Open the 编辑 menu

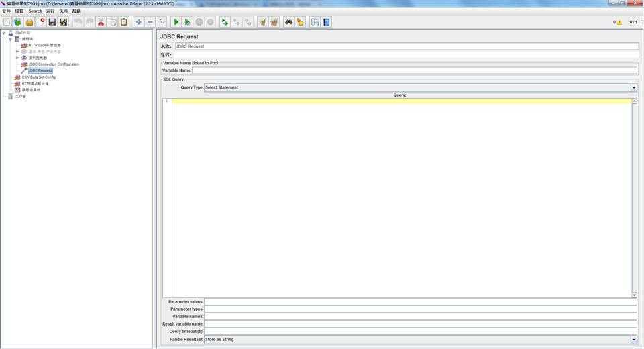(x=19, y=11)
